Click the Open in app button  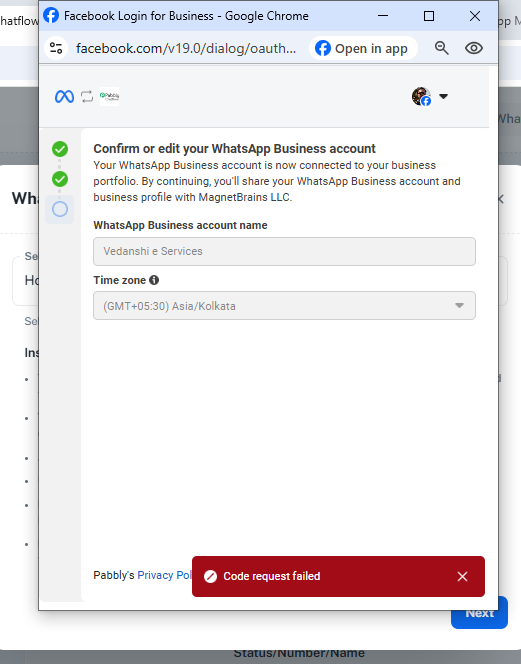(363, 48)
